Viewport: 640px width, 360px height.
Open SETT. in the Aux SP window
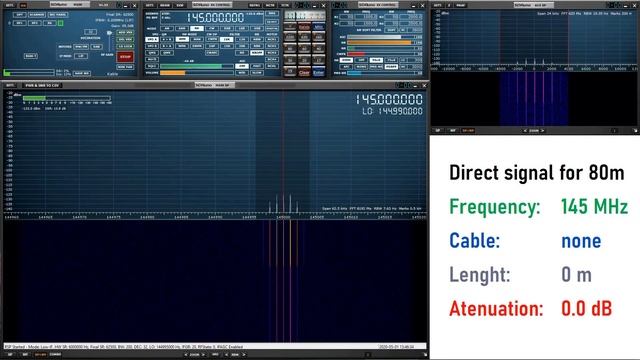(437, 5)
